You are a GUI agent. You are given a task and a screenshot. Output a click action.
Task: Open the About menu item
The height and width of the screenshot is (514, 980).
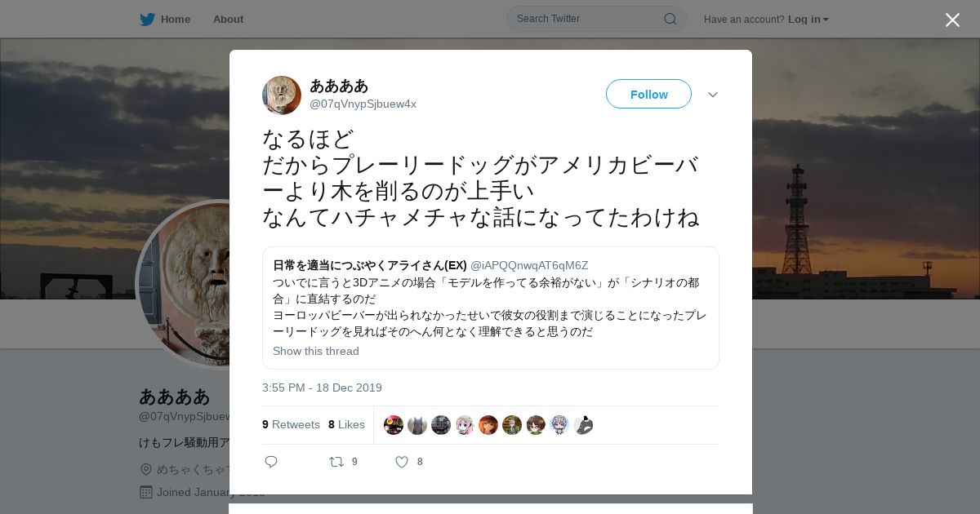point(228,19)
